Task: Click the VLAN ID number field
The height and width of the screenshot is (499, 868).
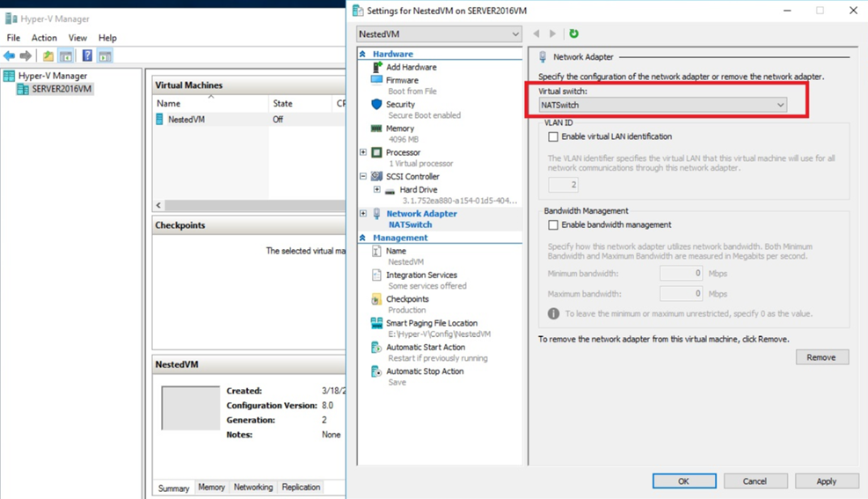Action: click(563, 185)
